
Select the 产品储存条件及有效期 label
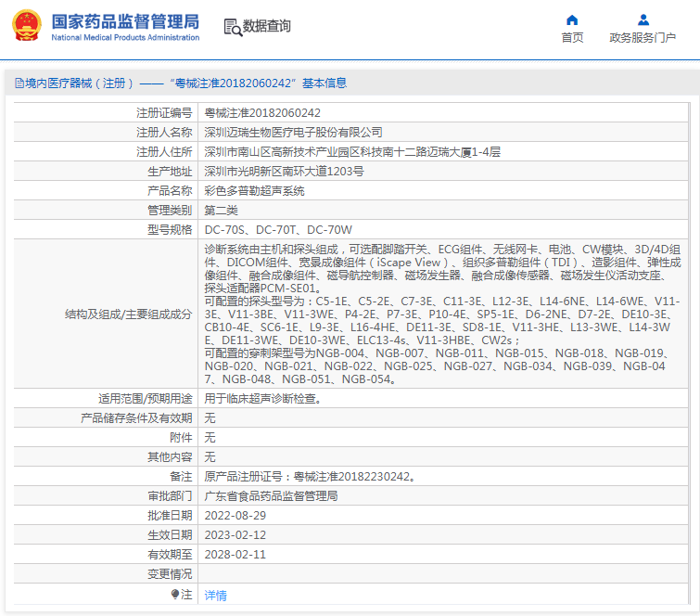(x=136, y=418)
